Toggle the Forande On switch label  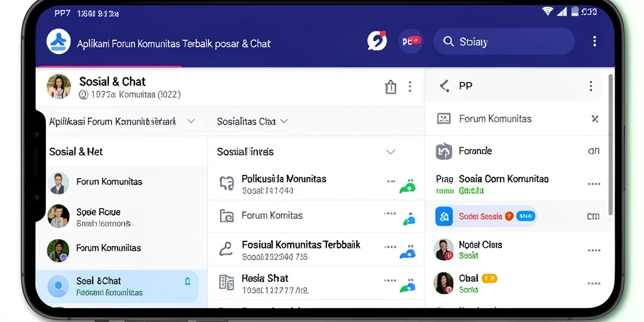click(594, 151)
